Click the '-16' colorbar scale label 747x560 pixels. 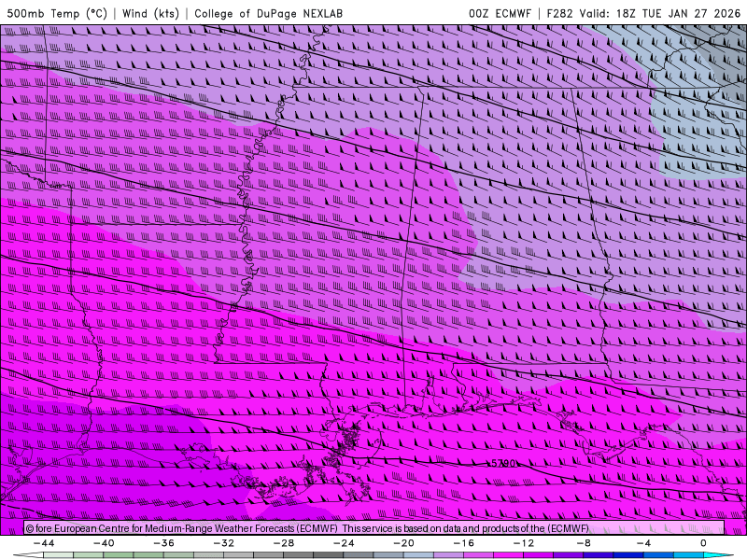464,543
